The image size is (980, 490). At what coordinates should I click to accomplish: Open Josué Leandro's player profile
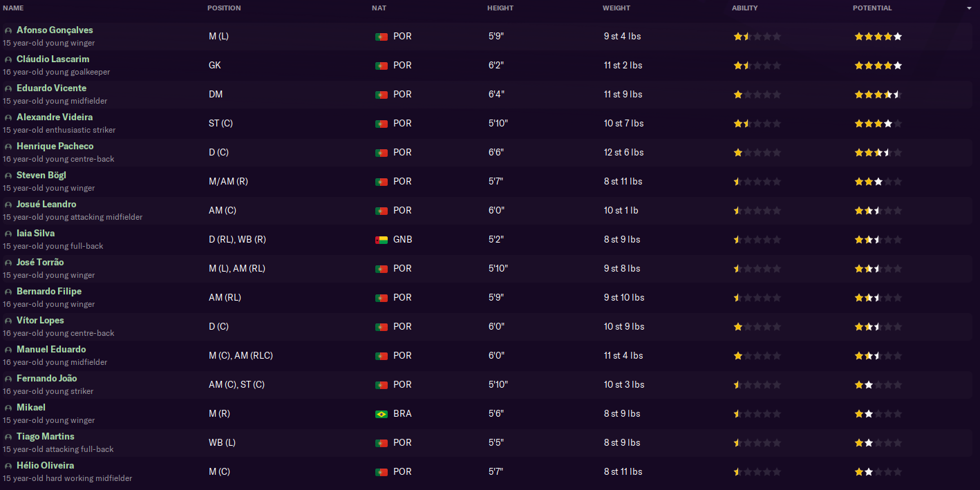point(46,205)
